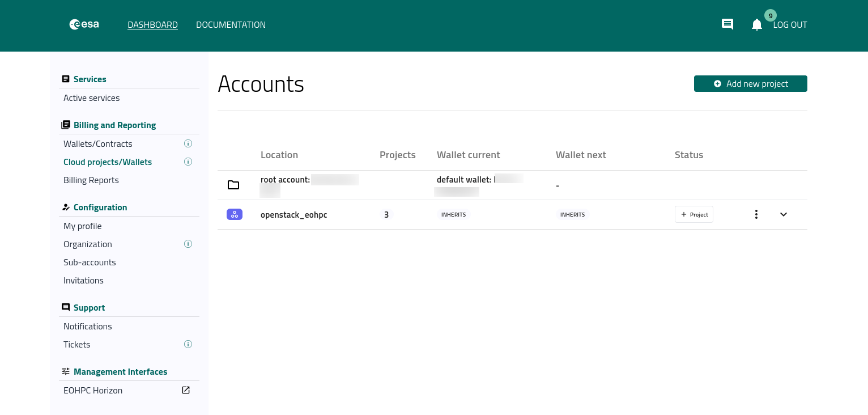The image size is (868, 415).
Task: Click the root account folder icon
Action: [x=233, y=185]
